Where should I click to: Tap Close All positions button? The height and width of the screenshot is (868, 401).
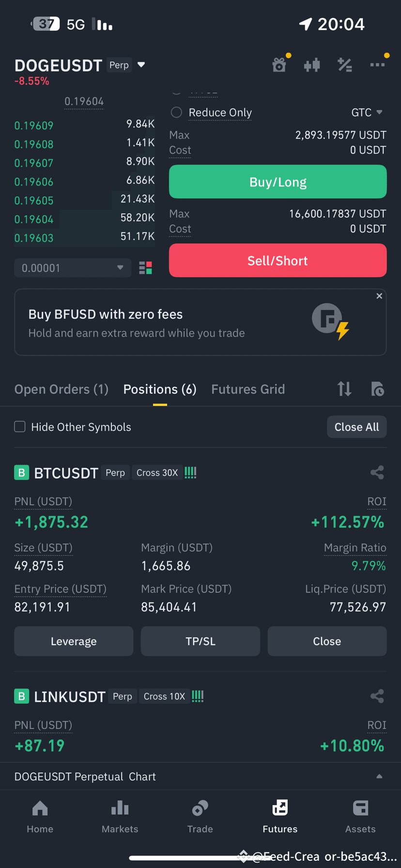(x=357, y=427)
